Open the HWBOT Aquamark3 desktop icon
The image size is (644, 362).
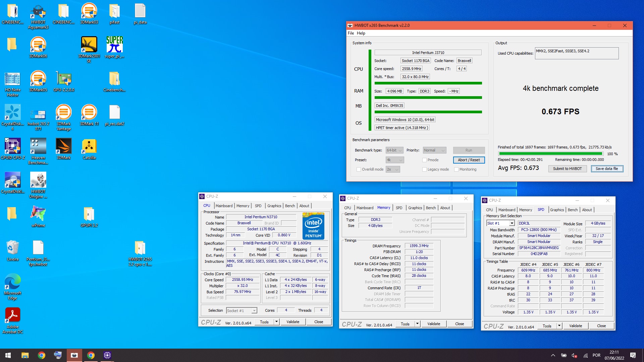point(38,16)
